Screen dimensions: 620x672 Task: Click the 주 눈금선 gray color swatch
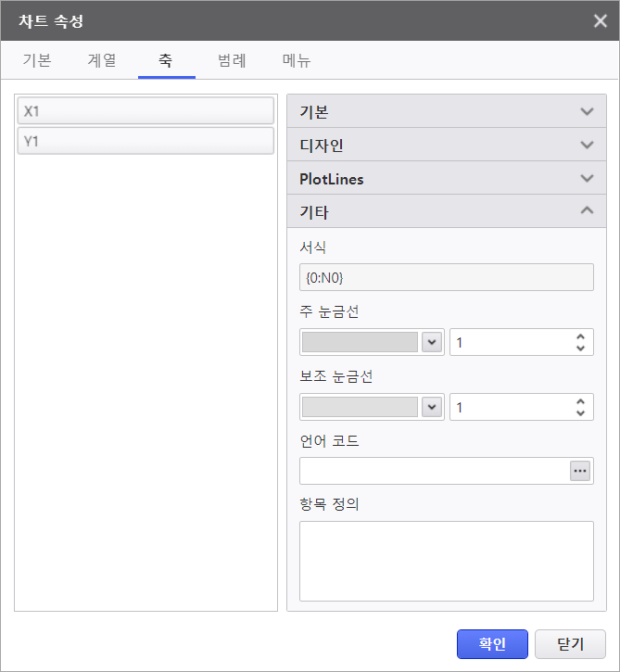point(360,342)
